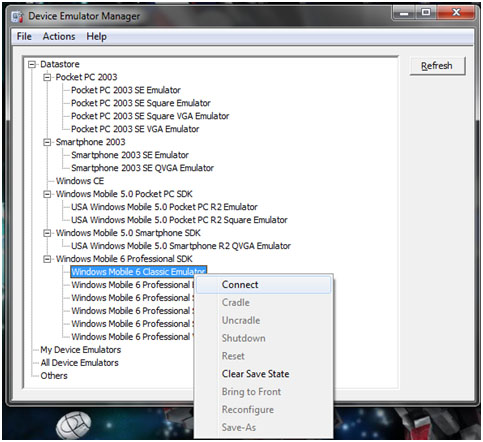Click the disabled Cradle menu entry

tap(264, 302)
